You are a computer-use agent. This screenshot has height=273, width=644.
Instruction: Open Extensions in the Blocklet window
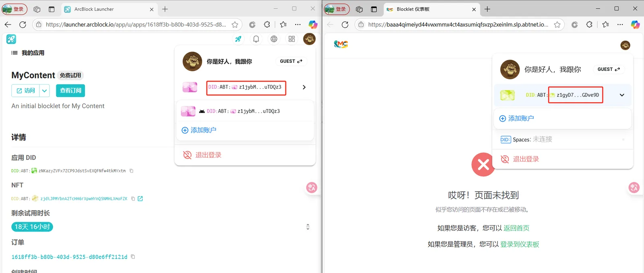click(x=589, y=25)
